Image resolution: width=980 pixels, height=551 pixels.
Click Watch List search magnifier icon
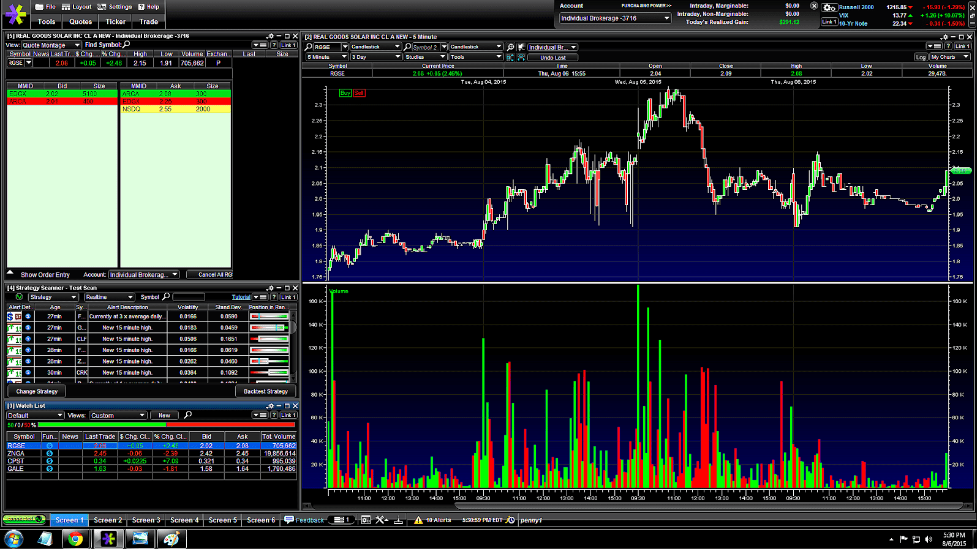[188, 415]
